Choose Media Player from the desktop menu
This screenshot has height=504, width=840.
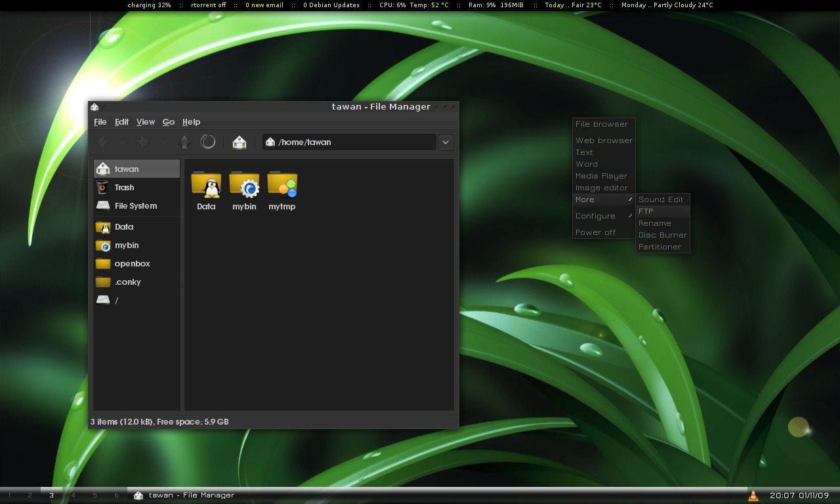(x=604, y=176)
